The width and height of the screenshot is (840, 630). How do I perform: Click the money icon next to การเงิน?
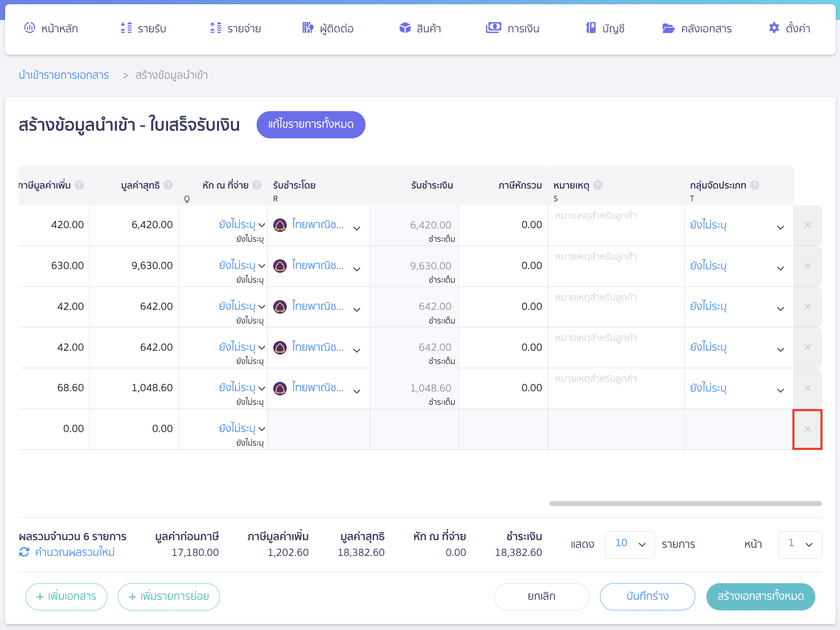click(493, 28)
